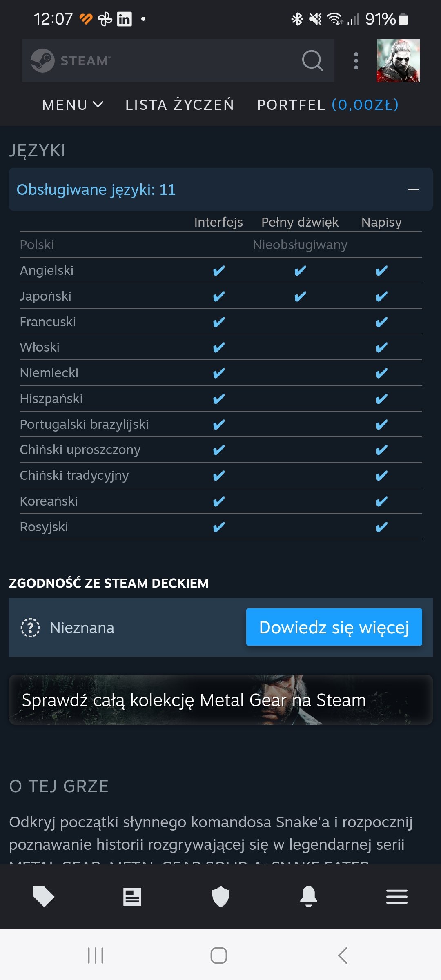Open search with the magnifier icon

312,61
